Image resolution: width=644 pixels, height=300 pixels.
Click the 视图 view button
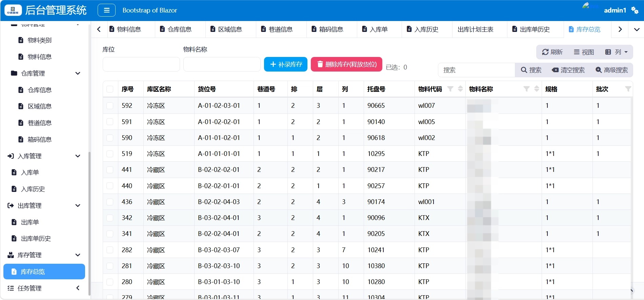coord(584,52)
